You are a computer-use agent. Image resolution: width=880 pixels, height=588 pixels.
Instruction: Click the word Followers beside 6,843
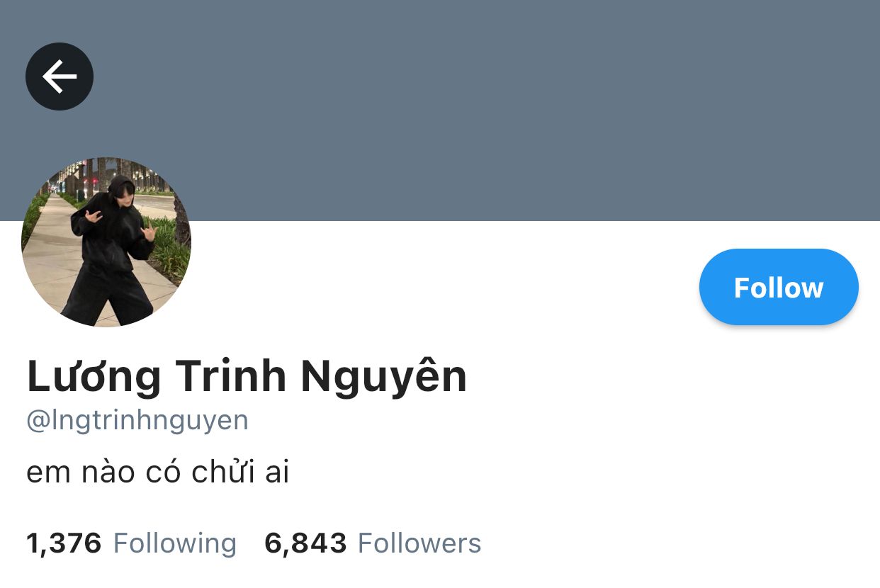coord(419,543)
